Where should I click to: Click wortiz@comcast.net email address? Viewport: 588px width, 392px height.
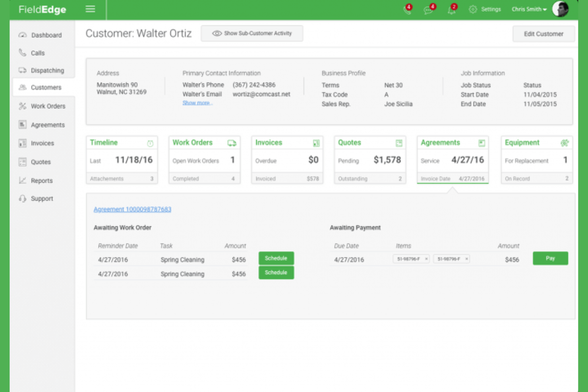pos(261,94)
